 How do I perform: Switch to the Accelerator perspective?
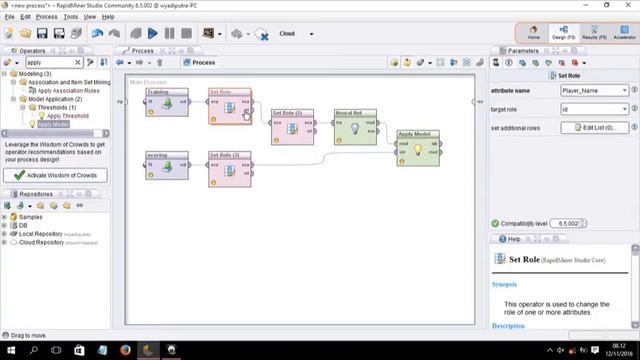[624, 33]
